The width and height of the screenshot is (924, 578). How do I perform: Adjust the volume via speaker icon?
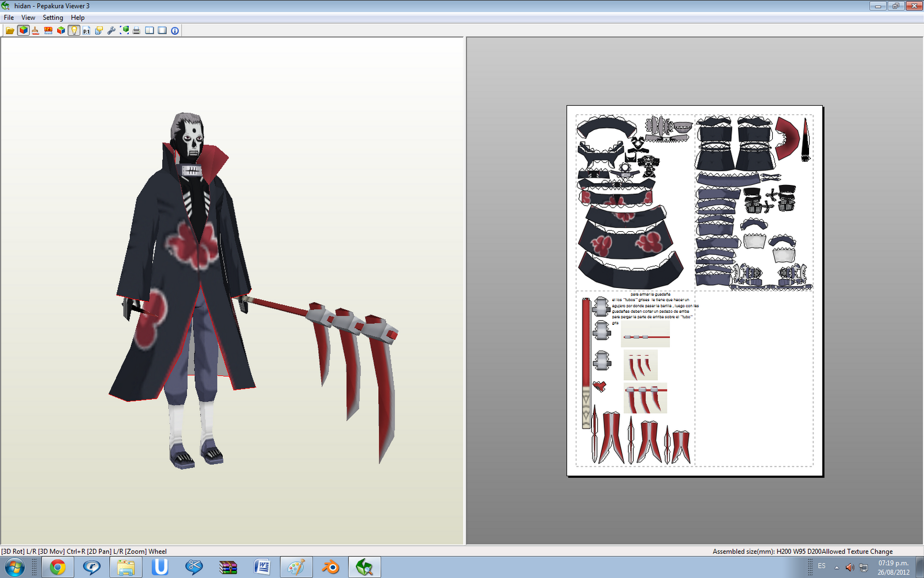[849, 567]
